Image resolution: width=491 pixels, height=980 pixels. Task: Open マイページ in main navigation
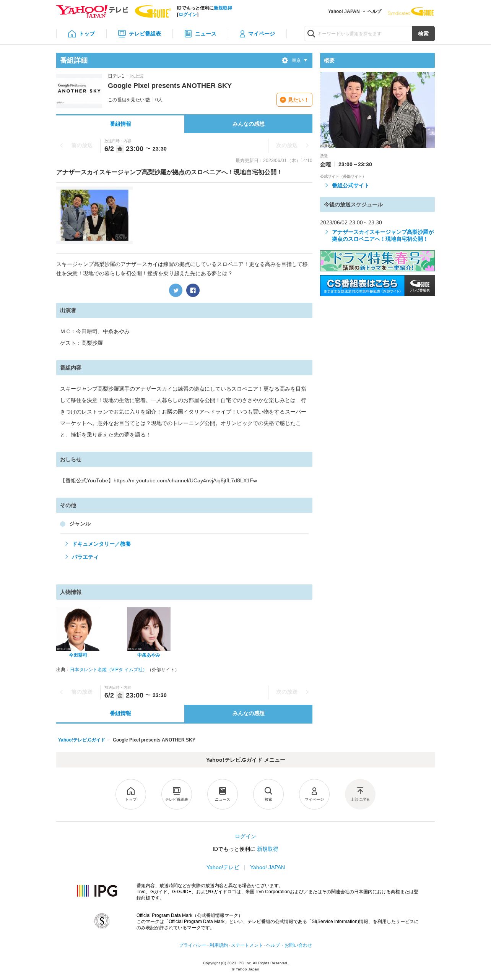click(257, 34)
